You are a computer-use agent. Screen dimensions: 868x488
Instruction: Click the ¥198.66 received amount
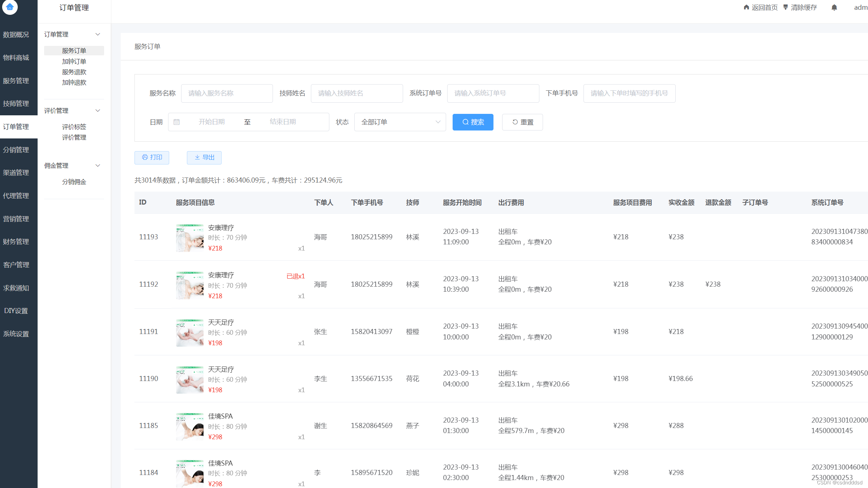click(681, 378)
